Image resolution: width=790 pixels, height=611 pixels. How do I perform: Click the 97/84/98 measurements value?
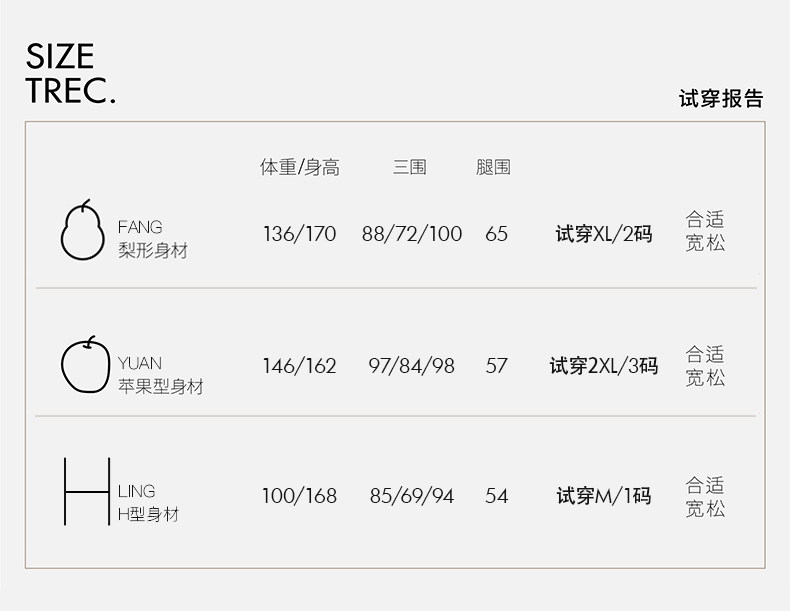[411, 366]
